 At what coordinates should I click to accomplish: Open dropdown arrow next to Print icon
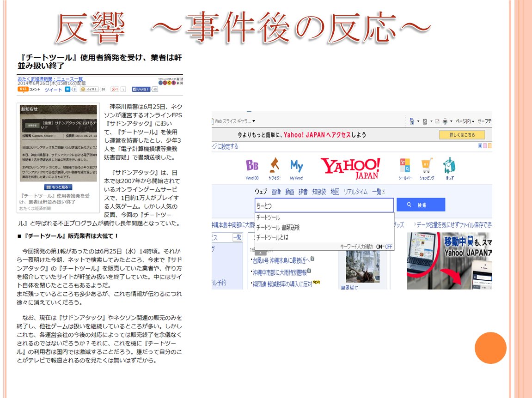click(451, 121)
